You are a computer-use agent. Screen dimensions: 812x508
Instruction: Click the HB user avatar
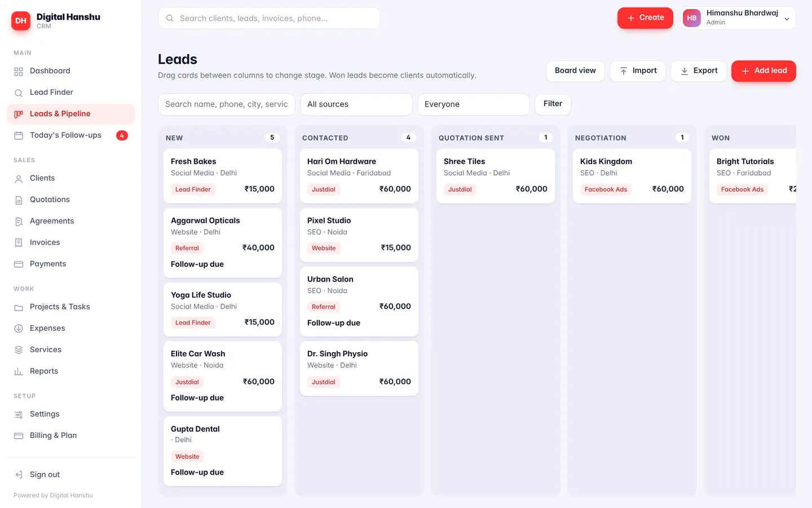click(692, 18)
